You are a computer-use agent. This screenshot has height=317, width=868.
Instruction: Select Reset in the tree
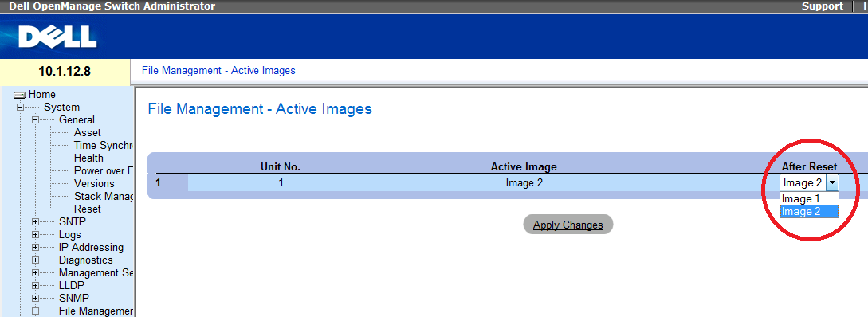[x=88, y=209]
